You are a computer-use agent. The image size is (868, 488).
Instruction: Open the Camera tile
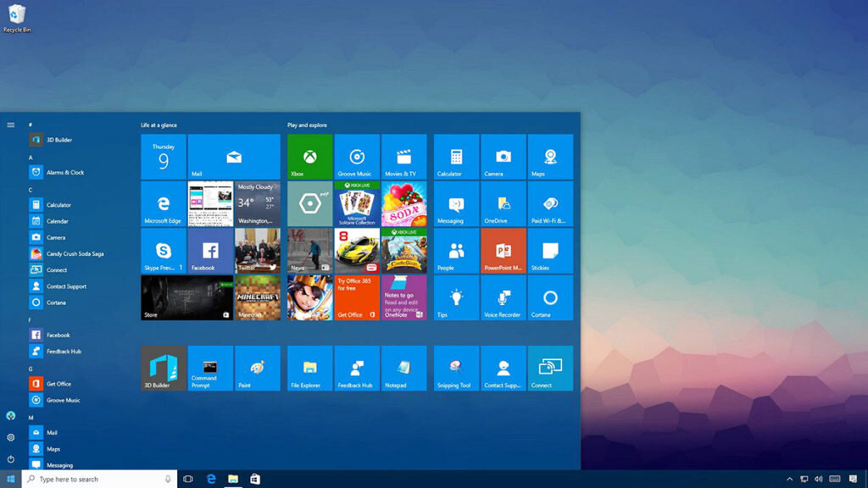point(503,156)
